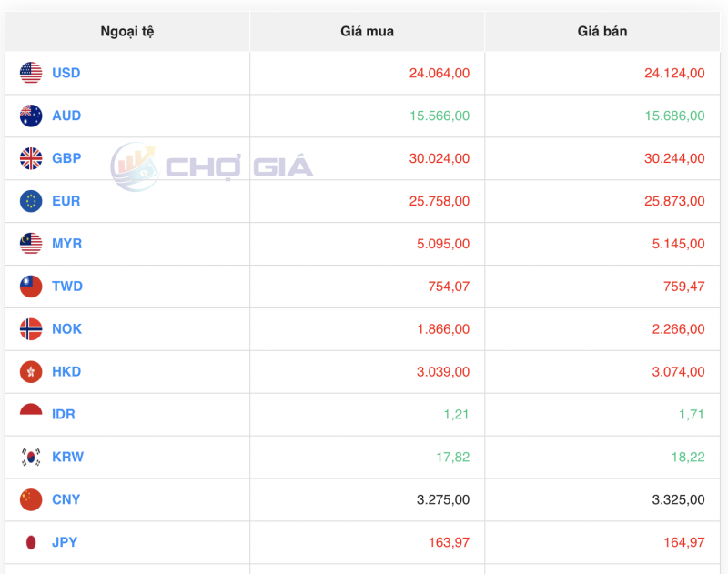Image resolution: width=728 pixels, height=574 pixels.
Task: Click the JPY Japanese flag icon
Action: click(x=30, y=541)
